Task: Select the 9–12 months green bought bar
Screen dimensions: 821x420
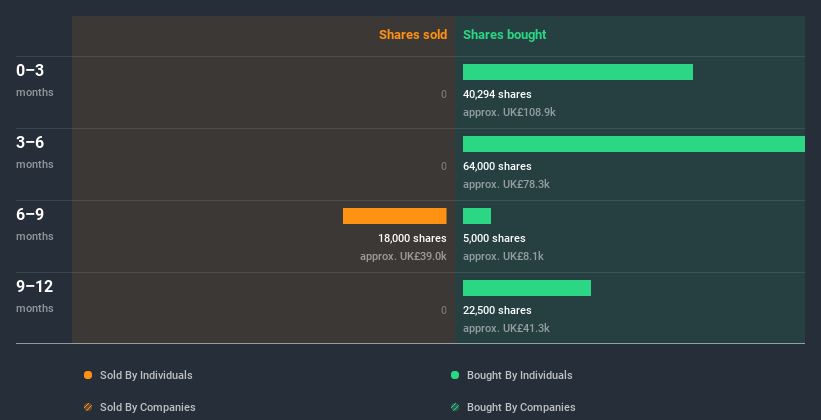Action: (x=527, y=288)
